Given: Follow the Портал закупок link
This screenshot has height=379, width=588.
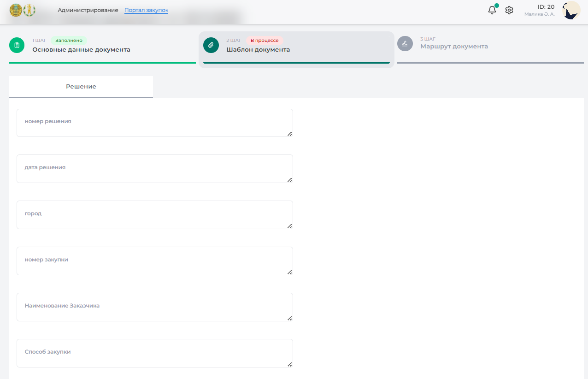Looking at the screenshot, I should 146,10.
